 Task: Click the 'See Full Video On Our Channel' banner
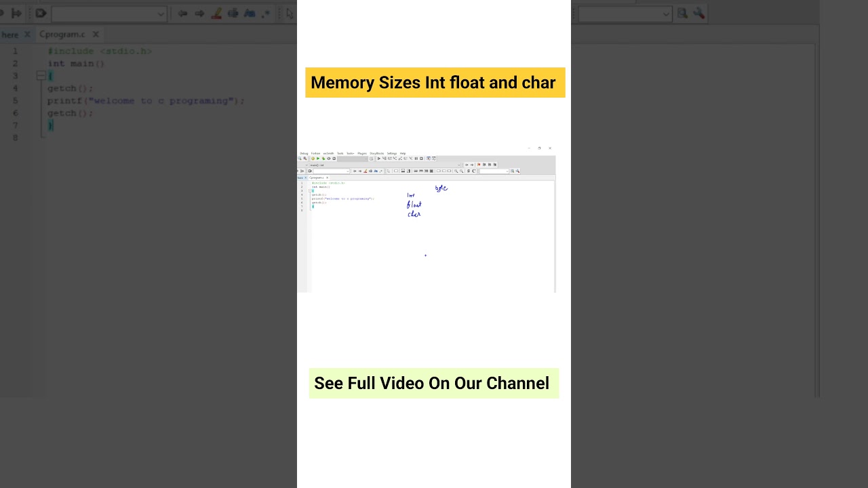434,383
